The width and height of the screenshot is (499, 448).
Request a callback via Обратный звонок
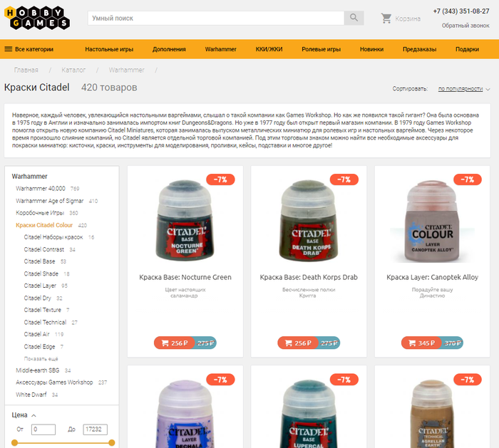click(x=465, y=26)
